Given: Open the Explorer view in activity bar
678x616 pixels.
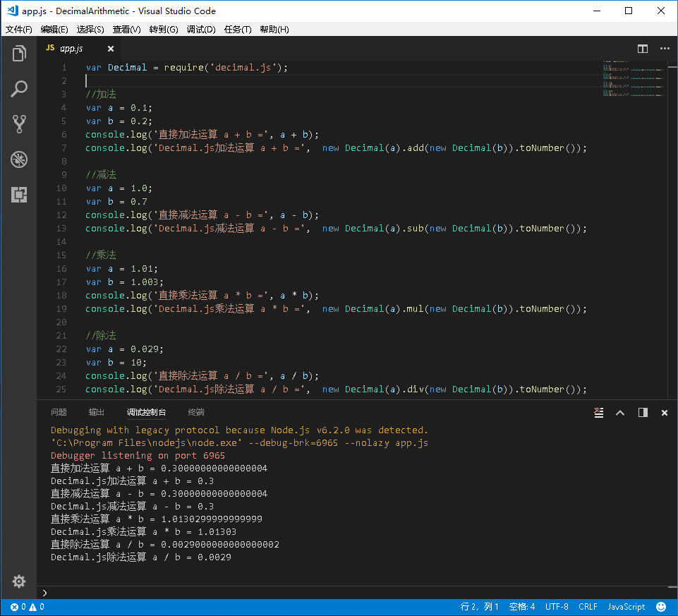Looking at the screenshot, I should pos(19,54).
